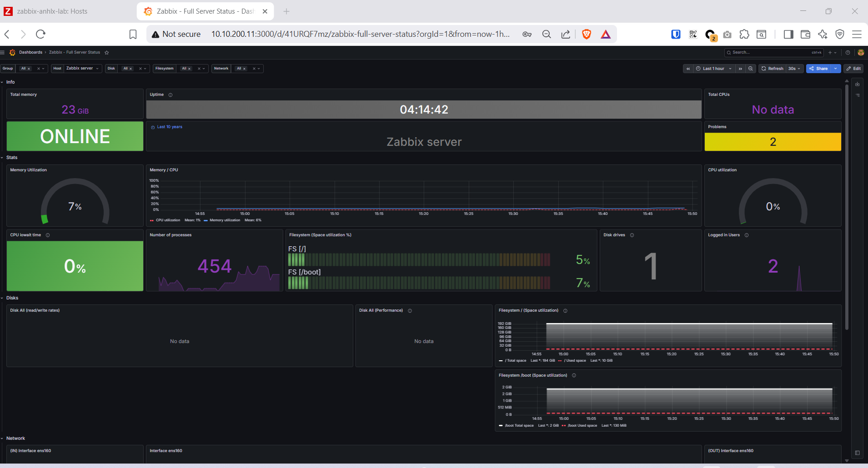Image resolution: width=868 pixels, height=468 pixels.
Task: Switch to the zabbix-anhlx-lab Hosts tab
Action: click(x=52, y=11)
